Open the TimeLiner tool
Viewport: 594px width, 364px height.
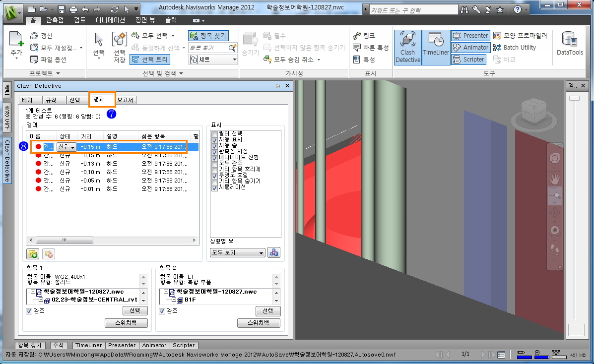click(x=436, y=48)
